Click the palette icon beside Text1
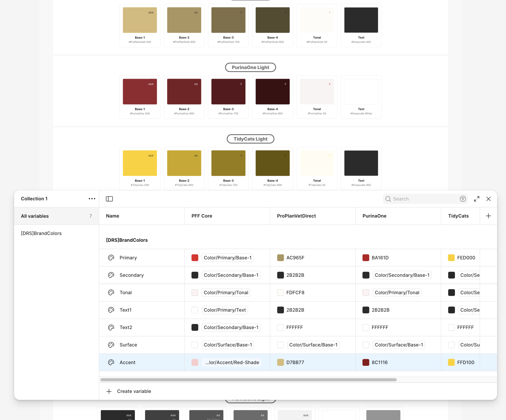Screen dimensions: 506x420 [111, 310]
